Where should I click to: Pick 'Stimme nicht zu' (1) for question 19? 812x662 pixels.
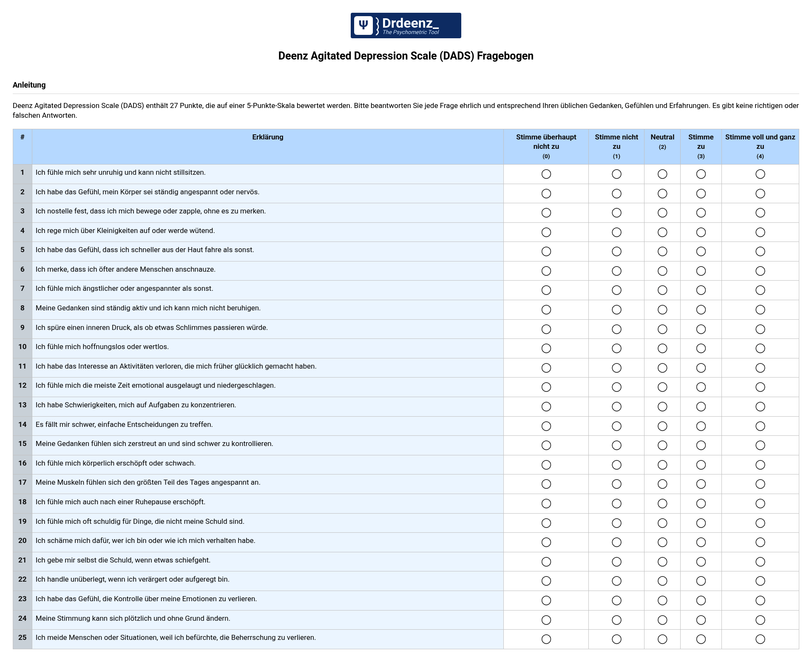tap(616, 523)
